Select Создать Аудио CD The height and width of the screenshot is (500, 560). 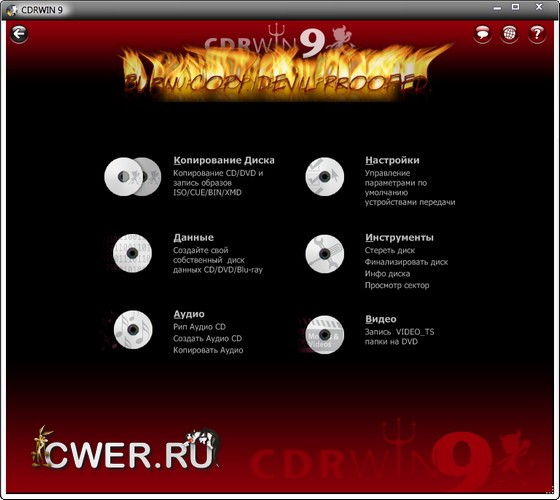point(208,338)
